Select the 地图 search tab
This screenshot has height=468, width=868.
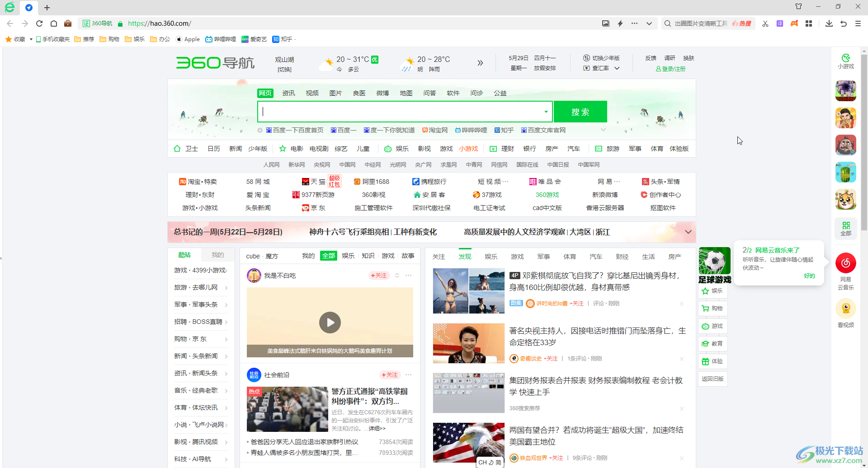(x=406, y=93)
